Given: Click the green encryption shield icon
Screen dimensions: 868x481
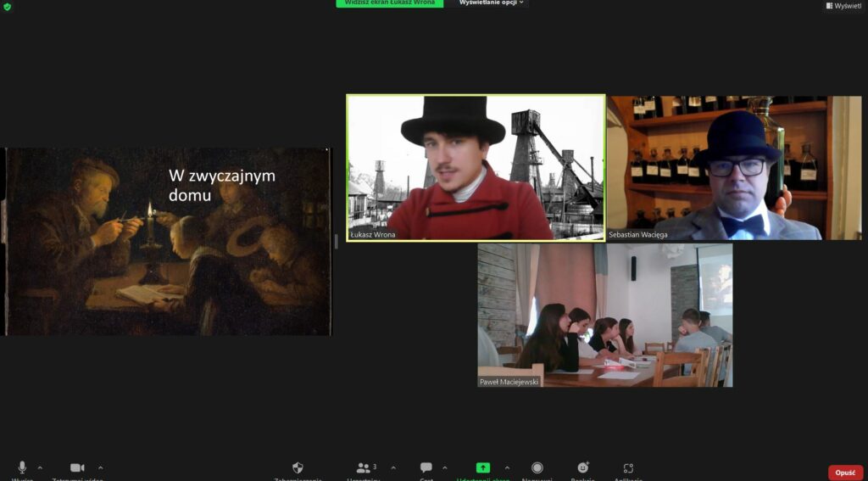Looking at the screenshot, I should [7, 7].
